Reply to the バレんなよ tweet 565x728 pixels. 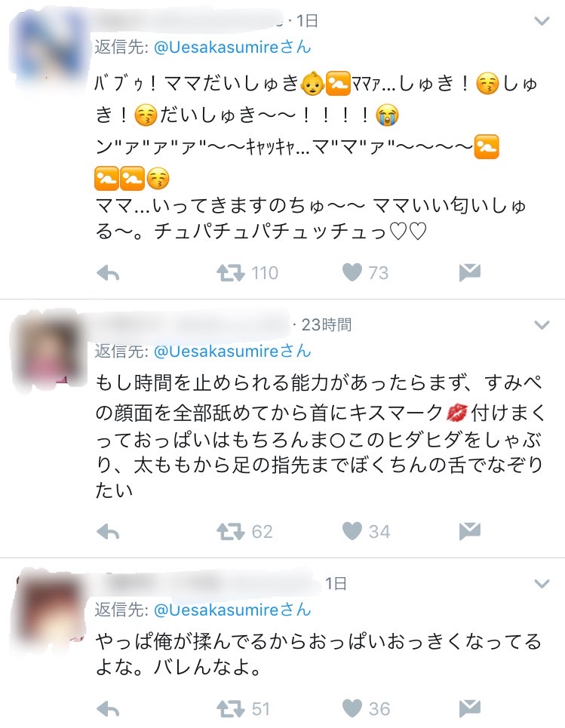[108, 709]
